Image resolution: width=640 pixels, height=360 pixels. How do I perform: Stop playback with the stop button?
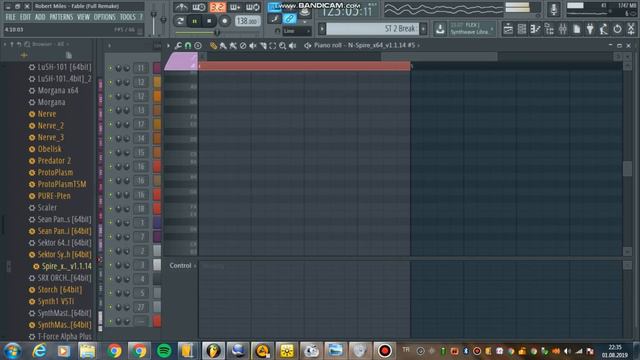point(209,21)
